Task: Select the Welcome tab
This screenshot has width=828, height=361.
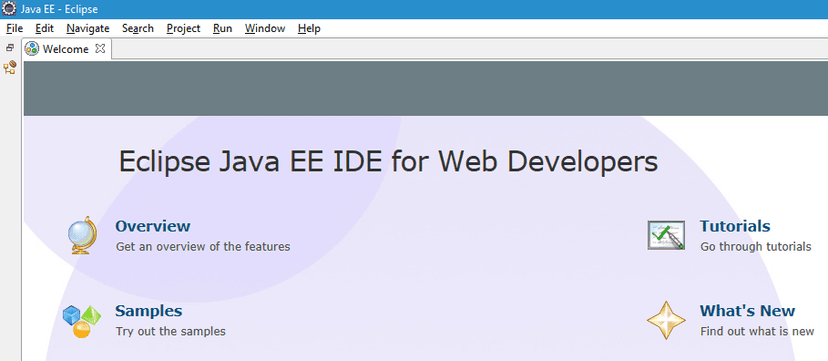Action: click(x=65, y=49)
